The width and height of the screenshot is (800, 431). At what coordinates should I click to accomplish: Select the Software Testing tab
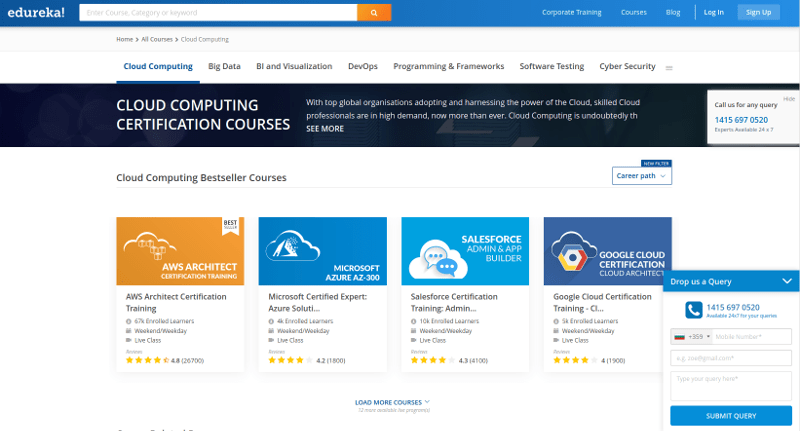click(552, 66)
